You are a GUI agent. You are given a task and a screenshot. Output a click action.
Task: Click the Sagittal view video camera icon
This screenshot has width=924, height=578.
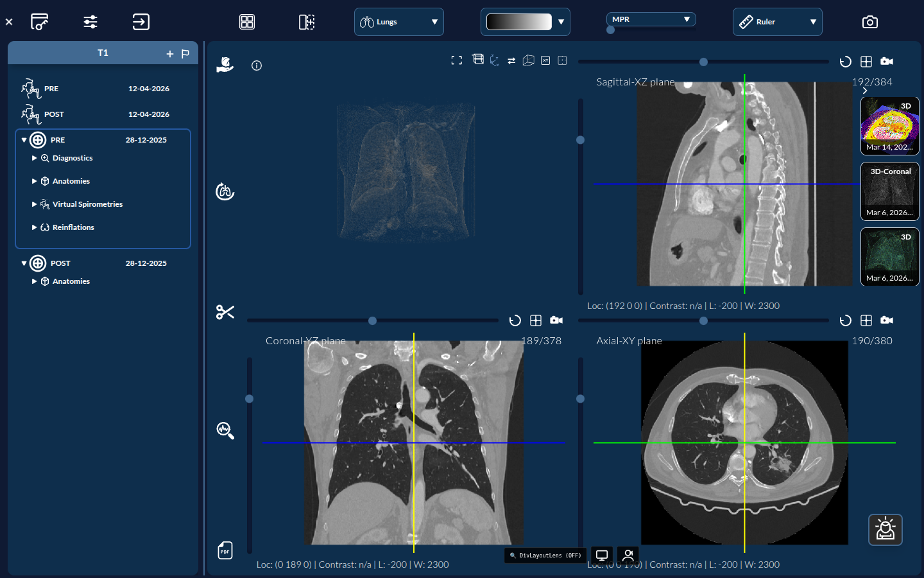(887, 61)
